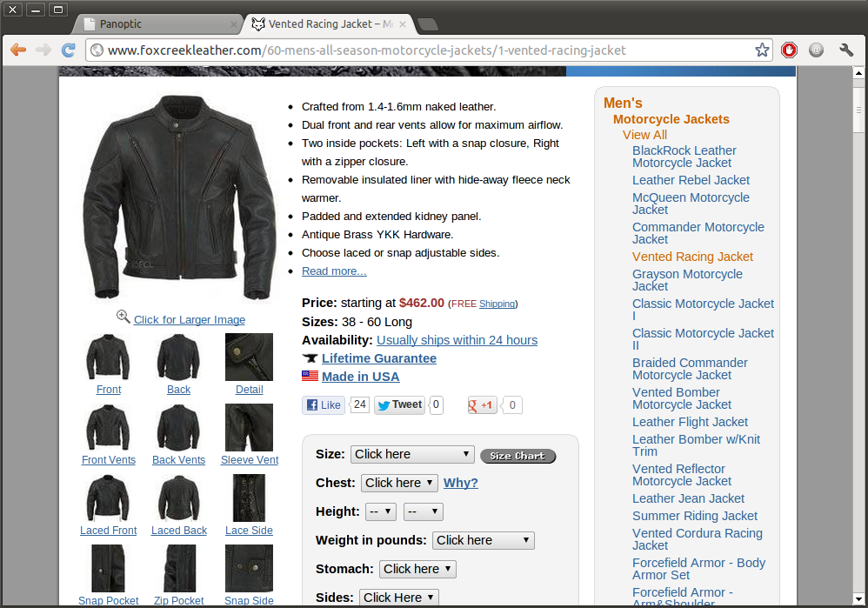
Task: Open McQueen Motorcycle Jacket link
Action: coord(691,204)
